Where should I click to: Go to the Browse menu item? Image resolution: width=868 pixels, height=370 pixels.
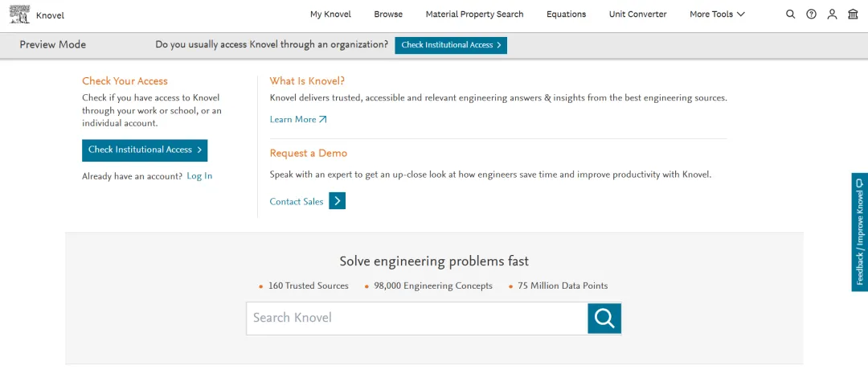(388, 14)
